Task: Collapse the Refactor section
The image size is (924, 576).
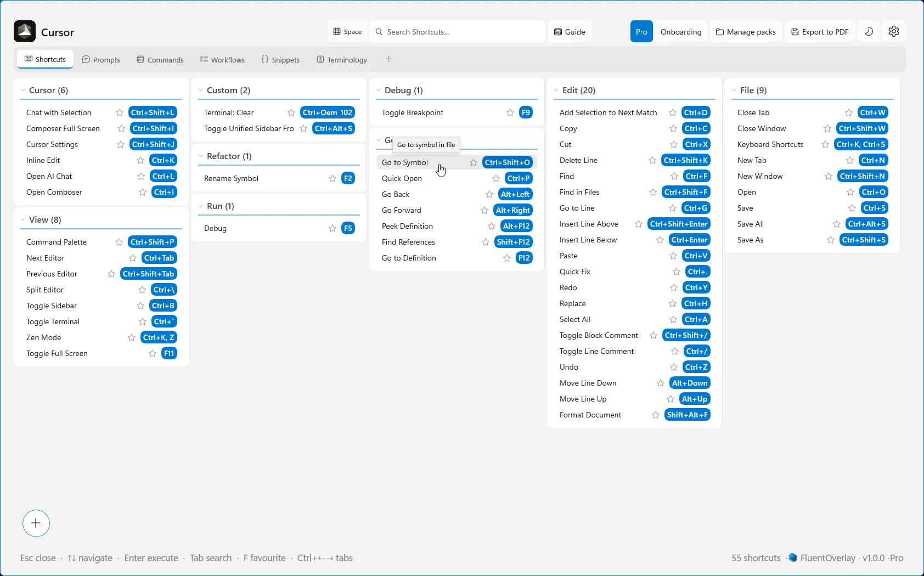Action: (x=201, y=156)
